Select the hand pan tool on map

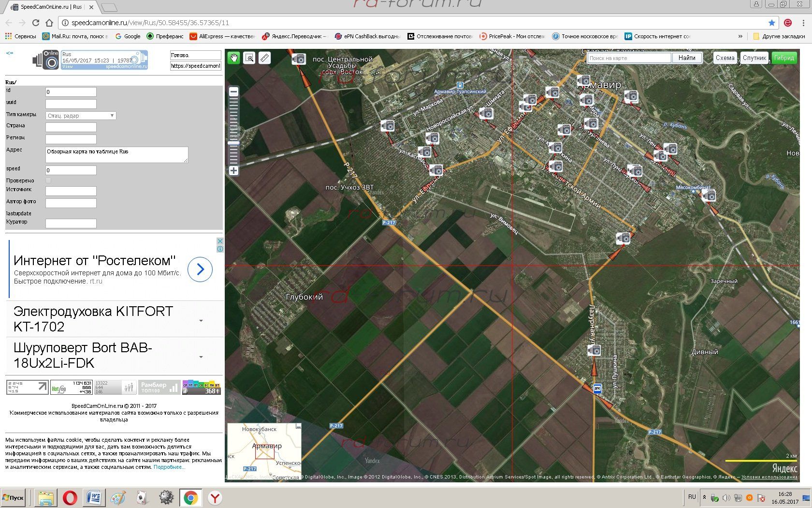tap(234, 58)
